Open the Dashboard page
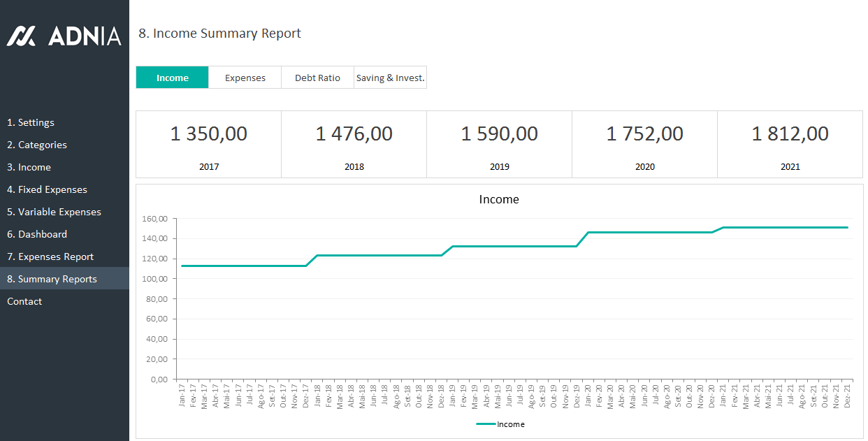This screenshot has height=441, width=868. tap(37, 234)
